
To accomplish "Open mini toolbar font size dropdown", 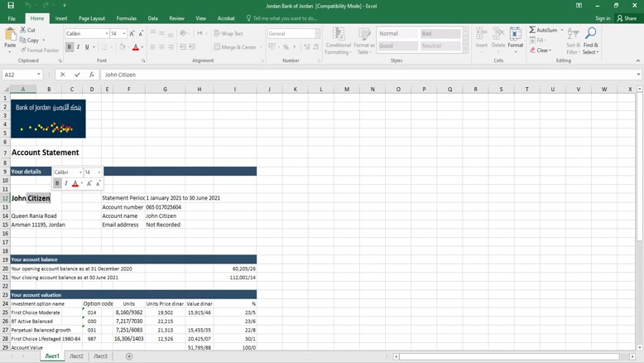I will tap(99, 172).
